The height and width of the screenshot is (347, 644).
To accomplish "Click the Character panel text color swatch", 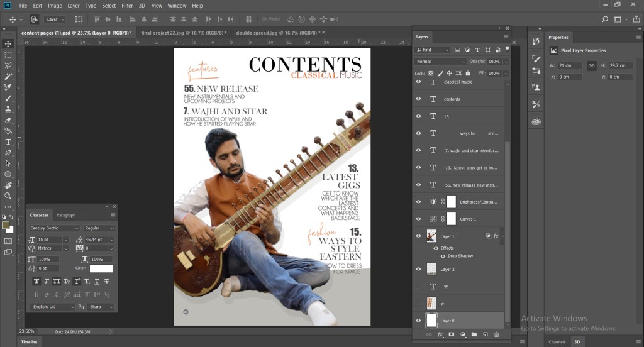I will (101, 268).
